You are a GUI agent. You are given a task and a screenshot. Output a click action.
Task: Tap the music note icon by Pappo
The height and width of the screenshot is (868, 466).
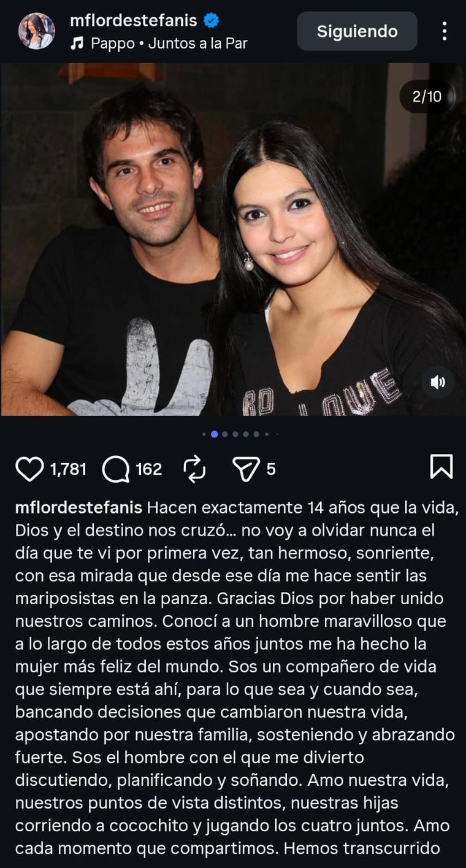[x=77, y=44]
